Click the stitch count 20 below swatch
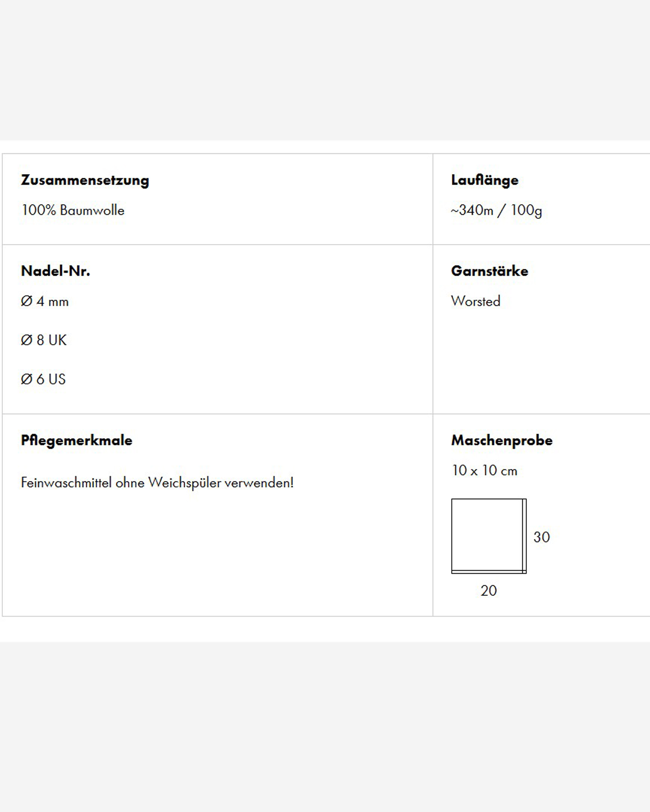 point(489,591)
